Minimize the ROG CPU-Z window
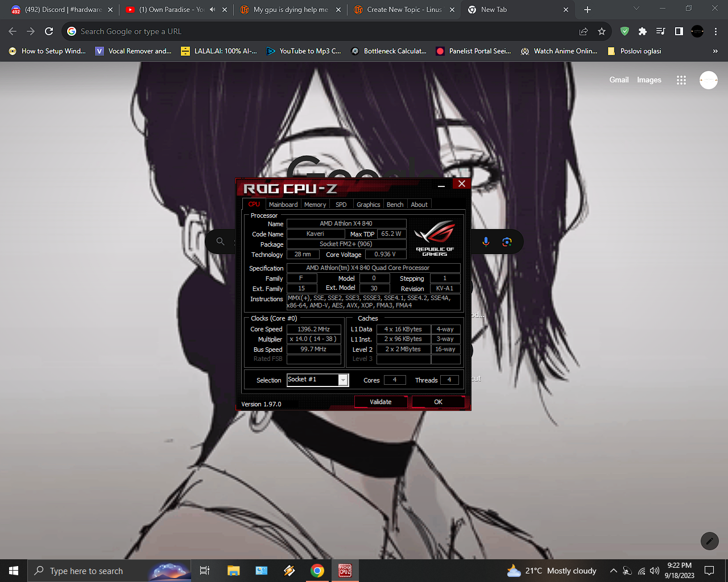The image size is (728, 582). coord(441,185)
